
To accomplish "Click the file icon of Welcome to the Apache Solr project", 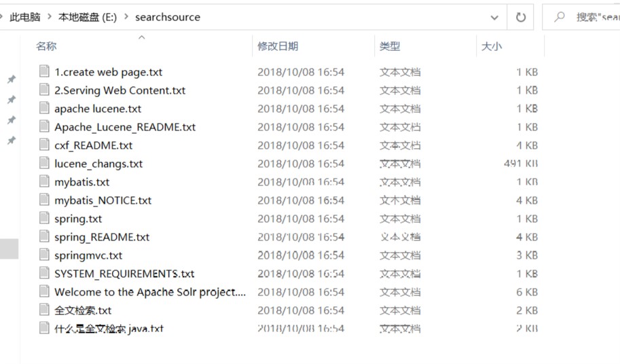I will [44, 291].
